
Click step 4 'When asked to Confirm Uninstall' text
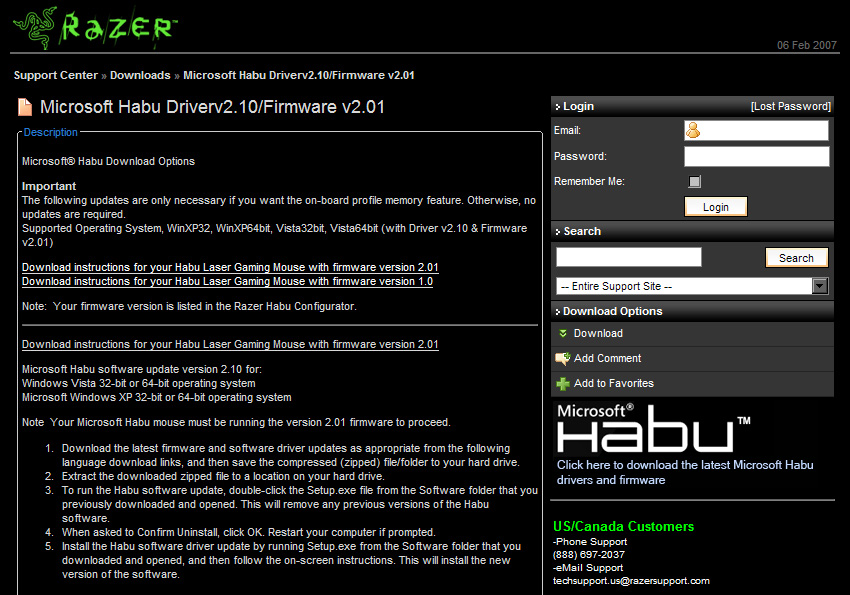[248, 532]
